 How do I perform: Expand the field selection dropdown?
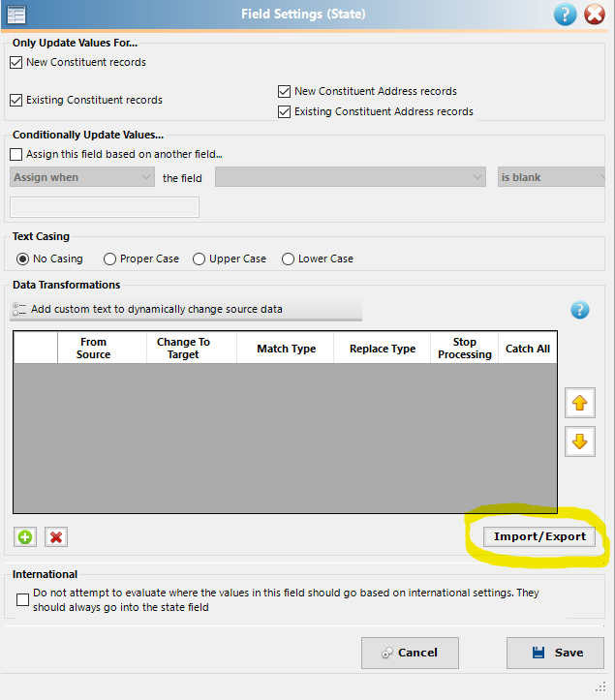351,177
